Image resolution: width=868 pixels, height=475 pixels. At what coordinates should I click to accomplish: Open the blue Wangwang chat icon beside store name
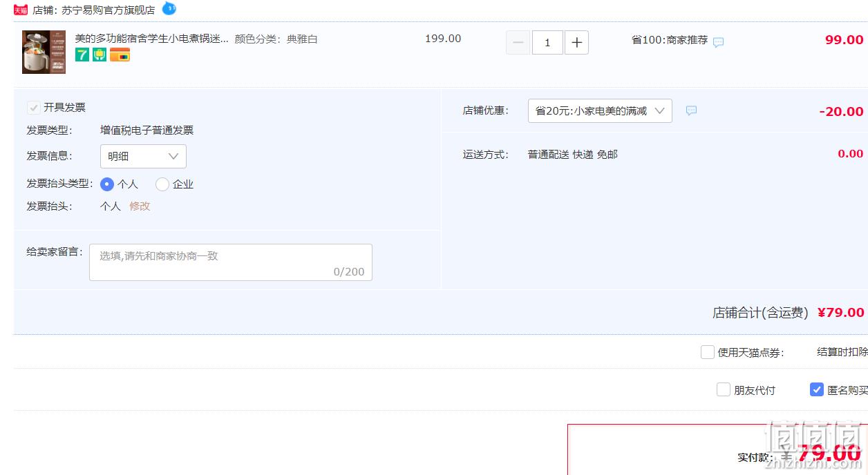pyautogui.click(x=169, y=8)
